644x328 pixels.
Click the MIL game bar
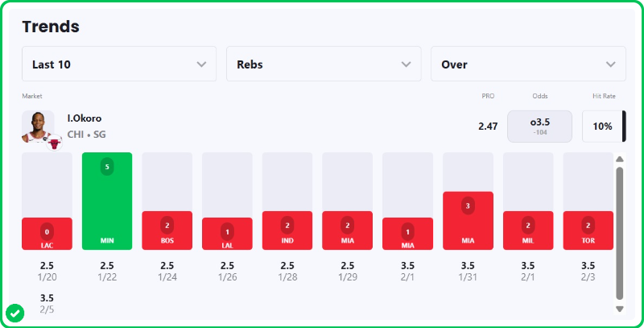[527, 230]
